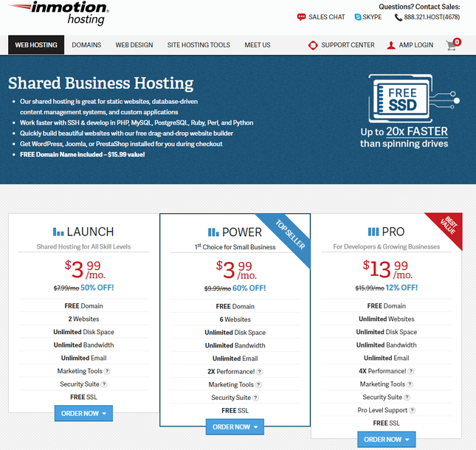Image resolution: width=476 pixels, height=450 pixels.
Task: Open Pro plan Security Suite help icon
Action: pyautogui.click(x=407, y=397)
